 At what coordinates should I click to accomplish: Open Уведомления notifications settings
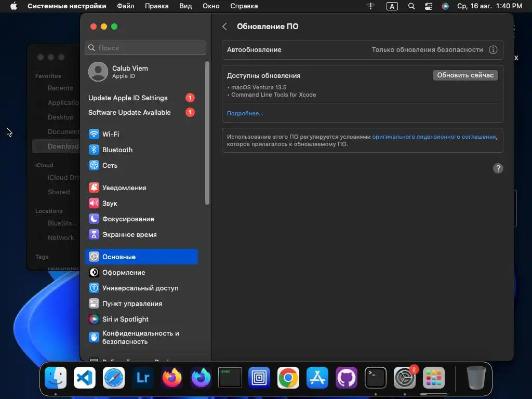(x=141, y=188)
